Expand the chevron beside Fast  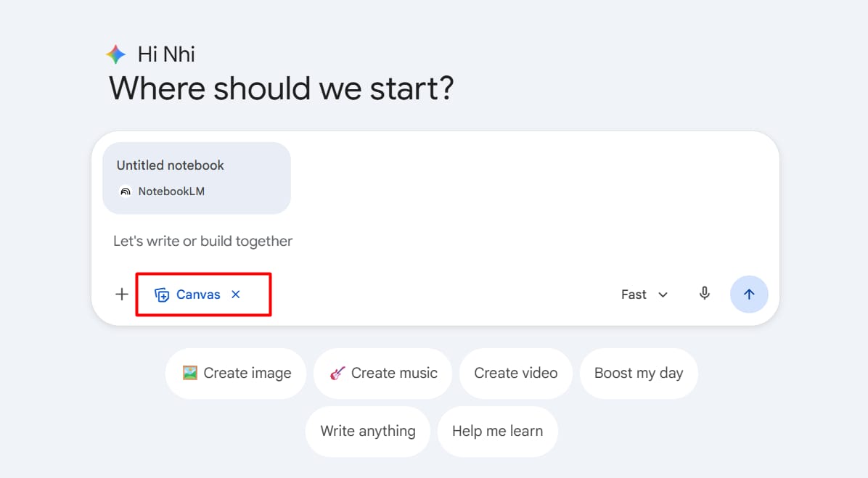click(x=663, y=294)
